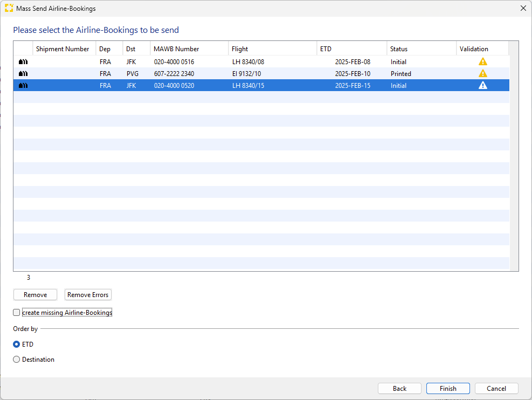Click booking icon for MAWB 607-2222 2340
This screenshot has height=400, width=532.
(x=23, y=74)
